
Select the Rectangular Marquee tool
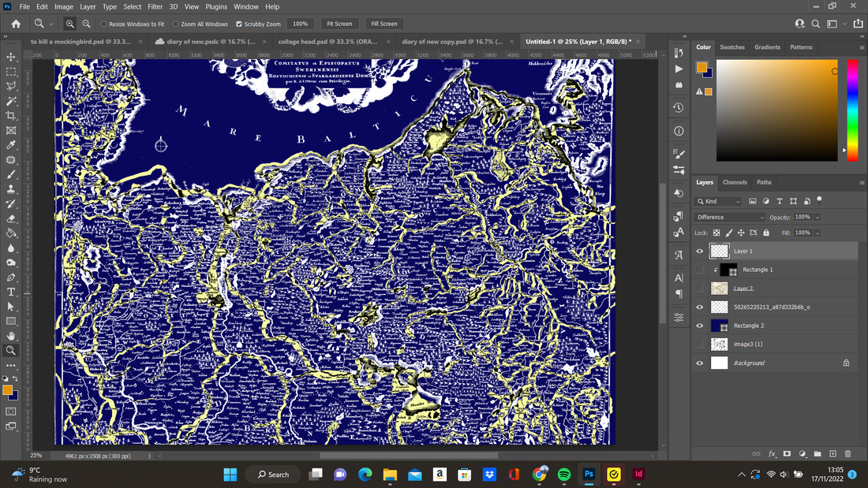pyautogui.click(x=11, y=72)
